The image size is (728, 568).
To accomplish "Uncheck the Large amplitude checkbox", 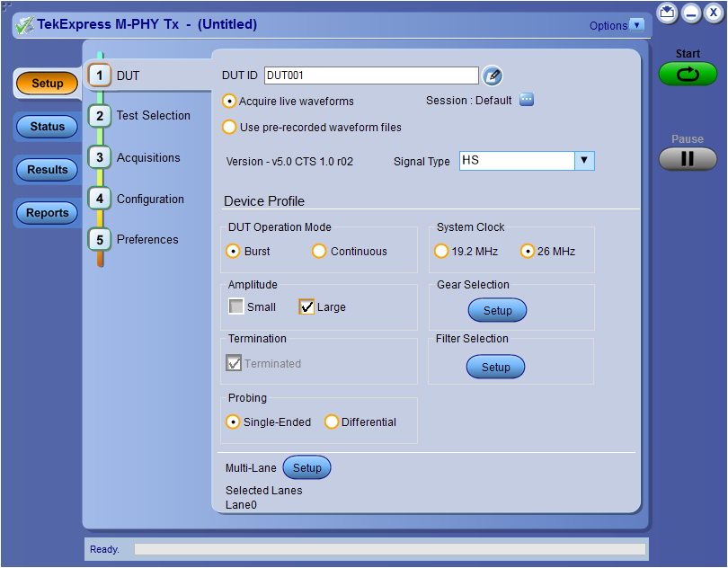I will click(307, 306).
